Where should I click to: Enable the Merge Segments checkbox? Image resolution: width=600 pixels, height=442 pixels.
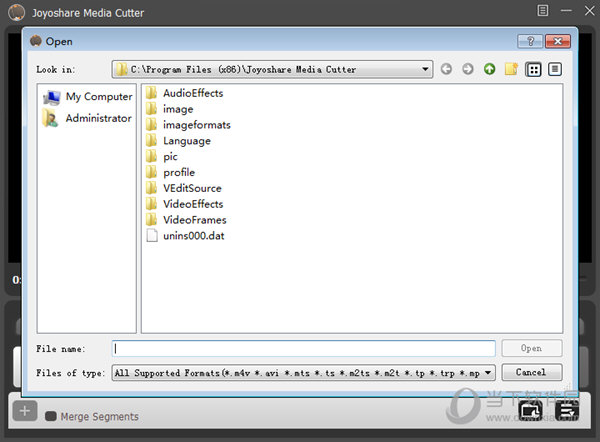tap(50, 416)
